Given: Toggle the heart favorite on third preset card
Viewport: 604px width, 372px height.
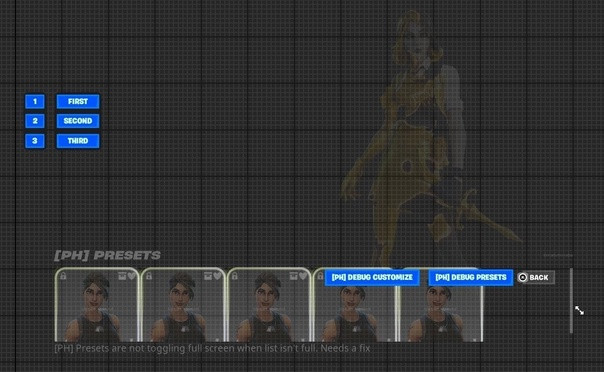Looking at the screenshot, I should coord(303,276).
